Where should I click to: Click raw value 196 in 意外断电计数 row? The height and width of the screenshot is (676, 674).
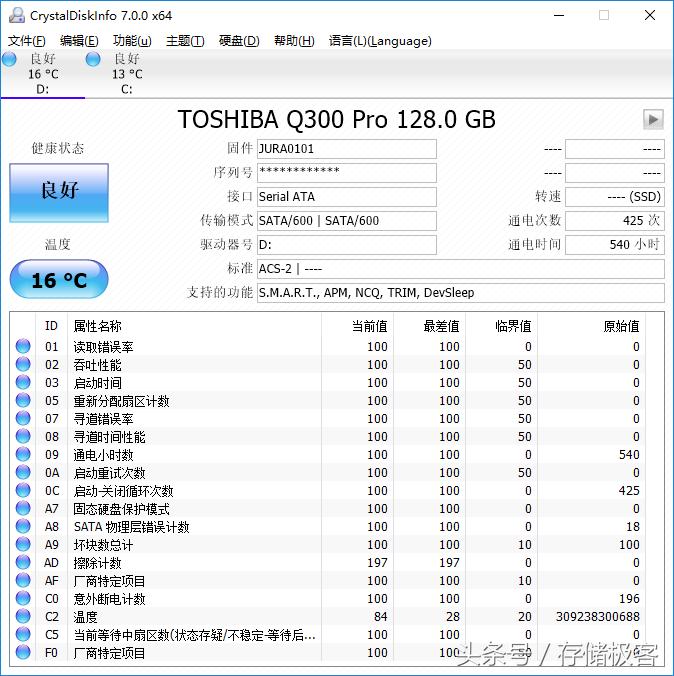click(629, 598)
